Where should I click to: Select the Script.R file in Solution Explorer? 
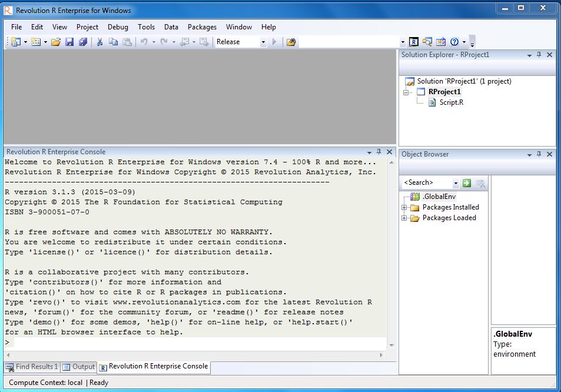[x=451, y=102]
